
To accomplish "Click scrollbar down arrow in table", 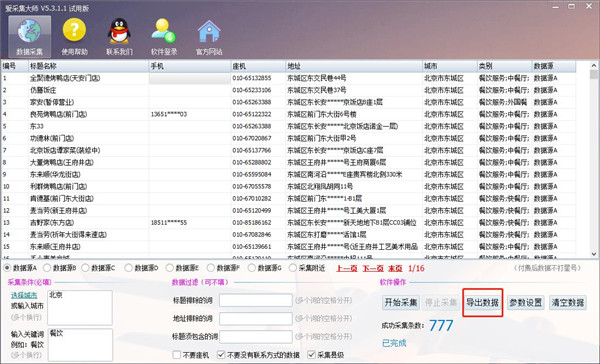I will [593, 254].
